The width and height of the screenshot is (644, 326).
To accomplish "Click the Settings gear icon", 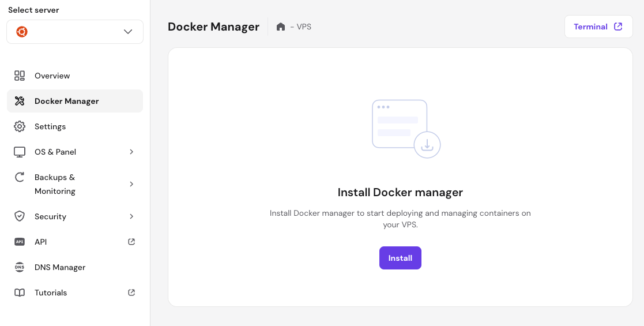I will tap(20, 126).
